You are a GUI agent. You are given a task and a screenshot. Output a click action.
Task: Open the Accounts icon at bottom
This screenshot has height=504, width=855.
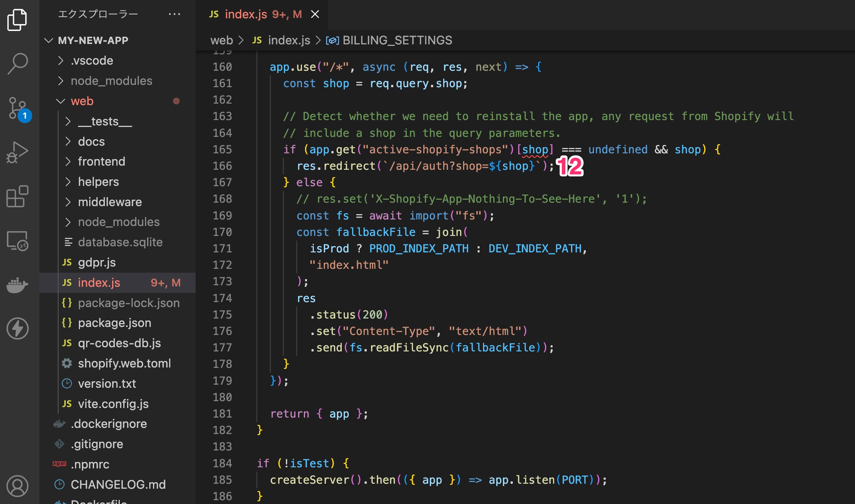tap(17, 486)
